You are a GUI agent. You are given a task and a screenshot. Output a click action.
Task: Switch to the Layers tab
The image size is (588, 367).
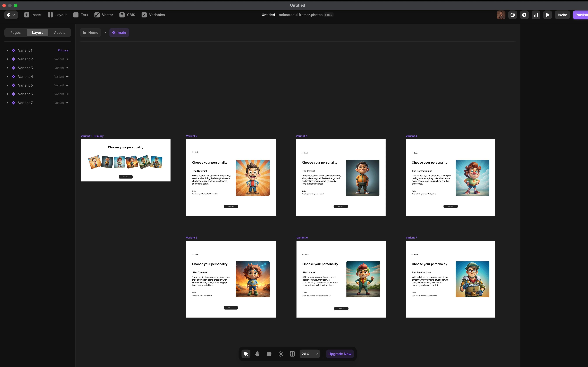point(38,33)
